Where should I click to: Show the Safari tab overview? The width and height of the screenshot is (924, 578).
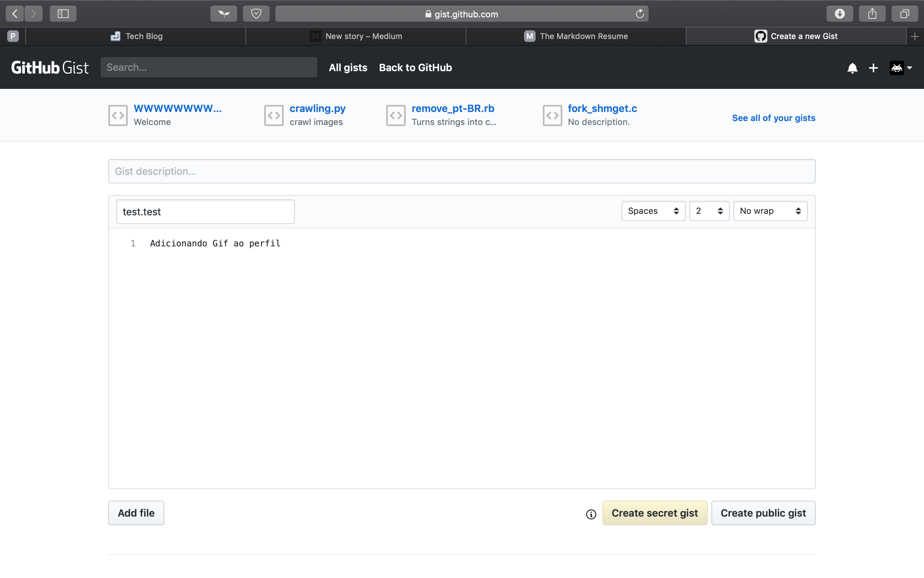(x=905, y=14)
